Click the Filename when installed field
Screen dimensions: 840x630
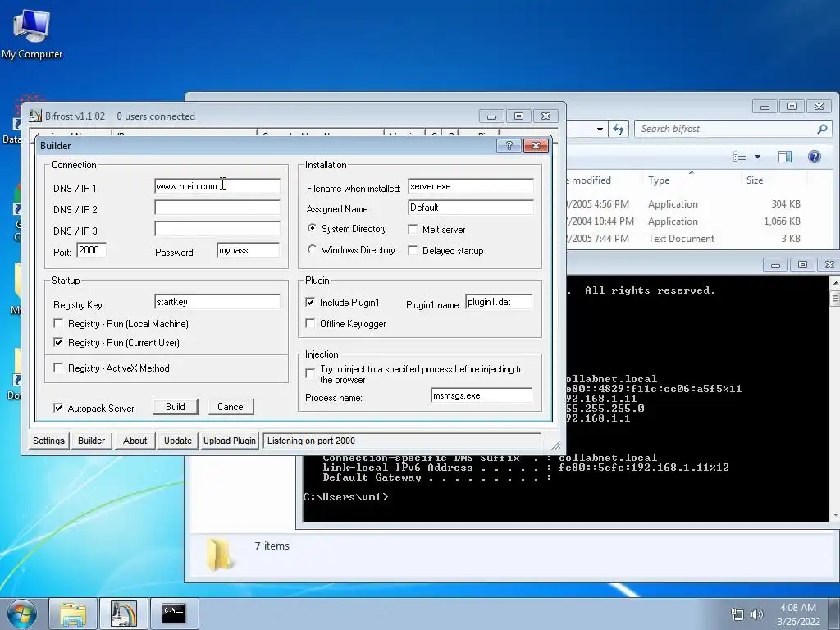(x=470, y=186)
